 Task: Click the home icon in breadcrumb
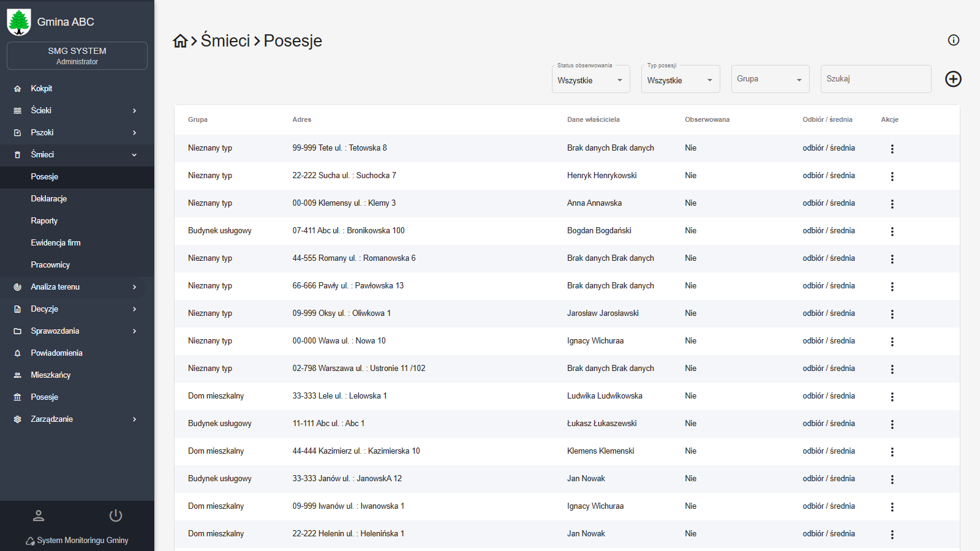click(x=180, y=41)
